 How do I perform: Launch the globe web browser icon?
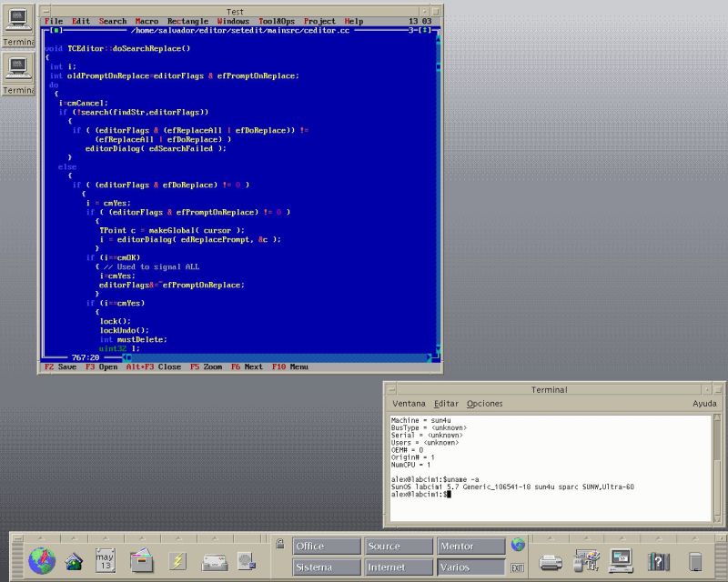click(42, 560)
